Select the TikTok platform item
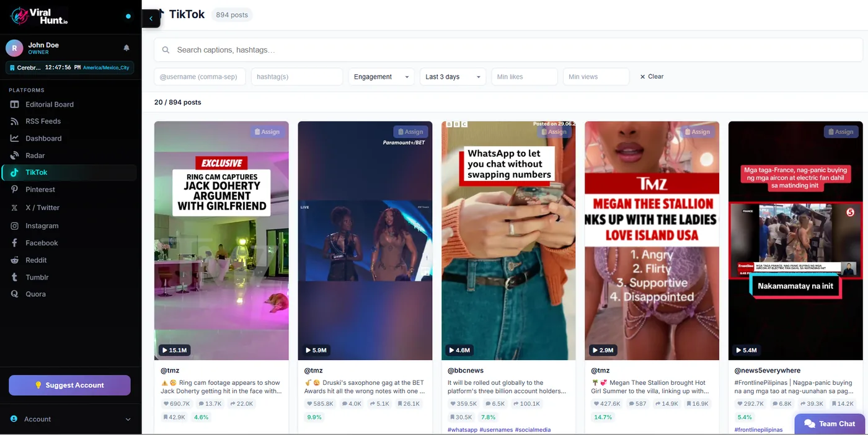Viewport: 868px width, 435px height. pos(69,172)
